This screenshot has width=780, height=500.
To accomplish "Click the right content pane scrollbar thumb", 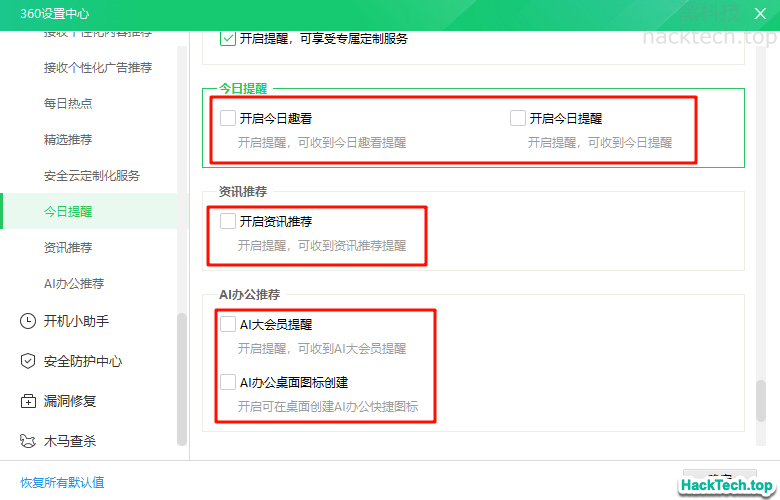I will (761, 400).
